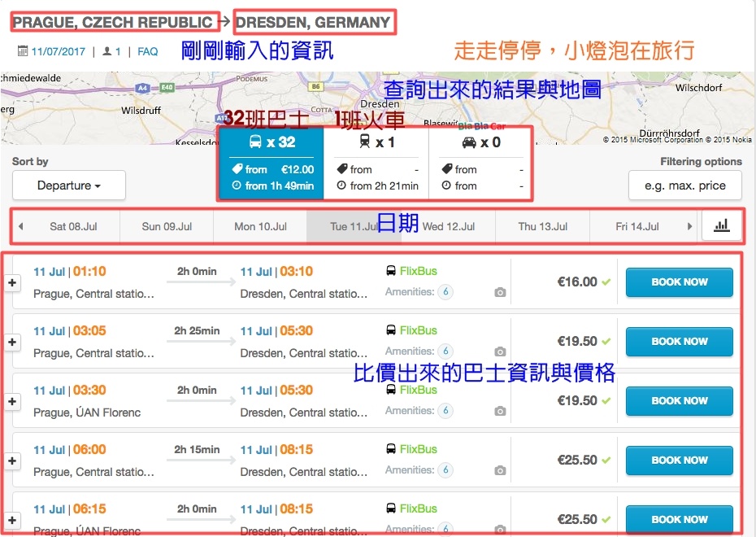Click the Dresden label on the map
Image resolution: width=756 pixels, height=537 pixels.
[x=380, y=103]
